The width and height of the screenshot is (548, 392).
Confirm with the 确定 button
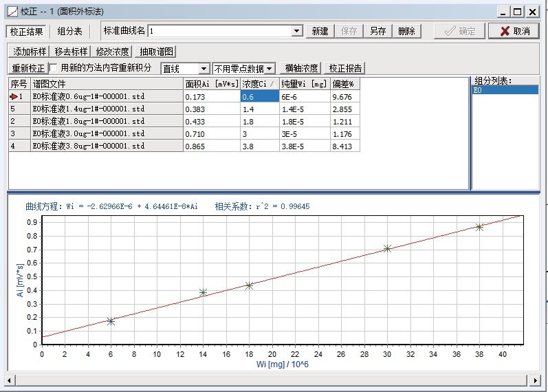click(x=459, y=31)
